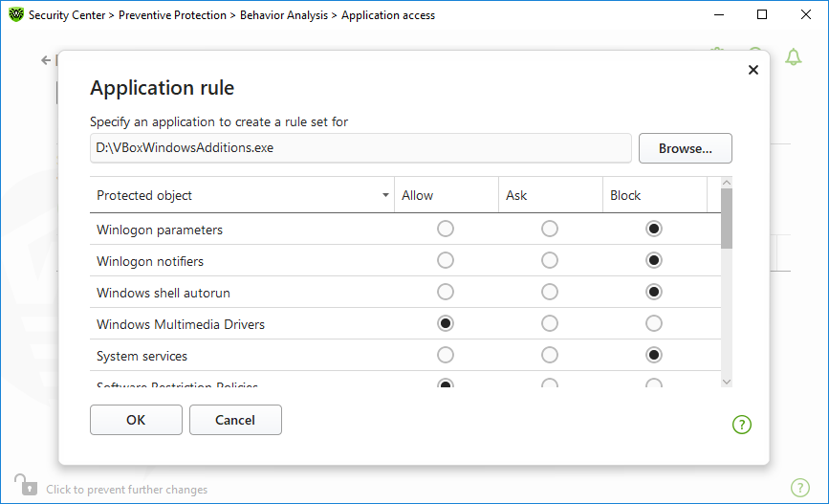Viewport: 829px width, 504px height.
Task: Click the System services row label
Action: tap(142, 356)
